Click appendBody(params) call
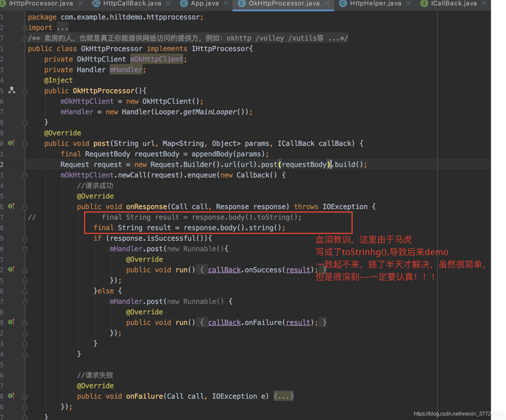This screenshot has width=506, height=420. (228, 154)
